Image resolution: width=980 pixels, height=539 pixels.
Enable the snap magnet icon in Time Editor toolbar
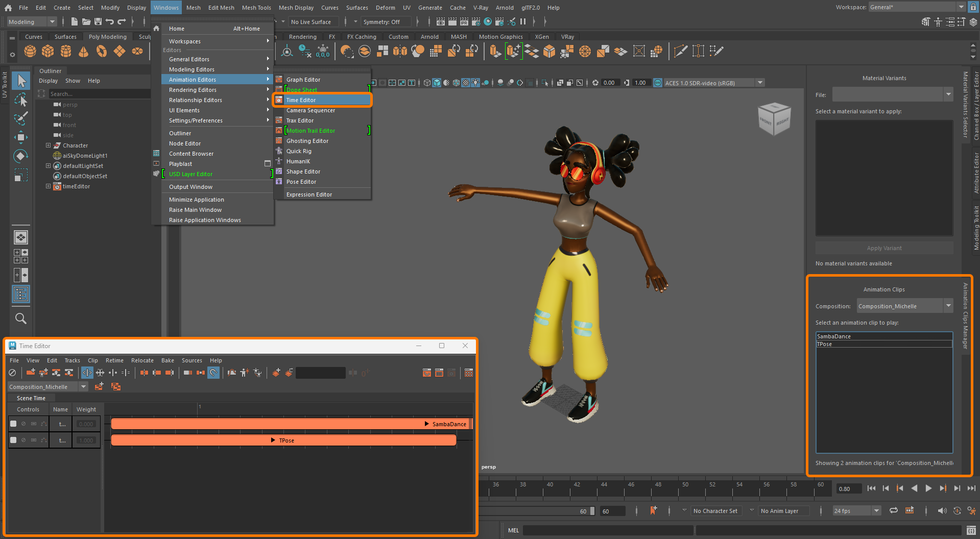point(213,373)
